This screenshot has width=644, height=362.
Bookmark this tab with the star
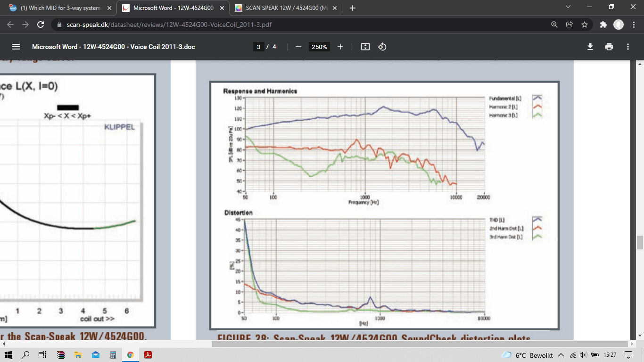[585, 25]
